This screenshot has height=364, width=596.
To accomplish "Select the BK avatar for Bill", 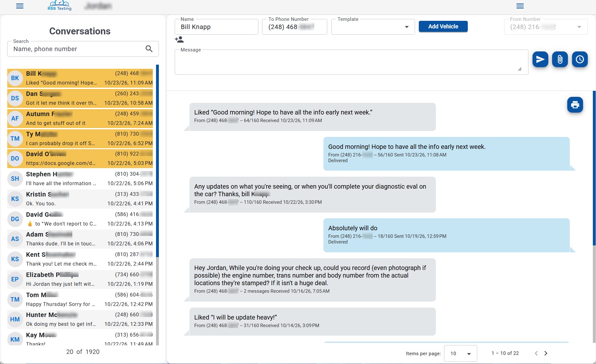I will click(x=15, y=78).
